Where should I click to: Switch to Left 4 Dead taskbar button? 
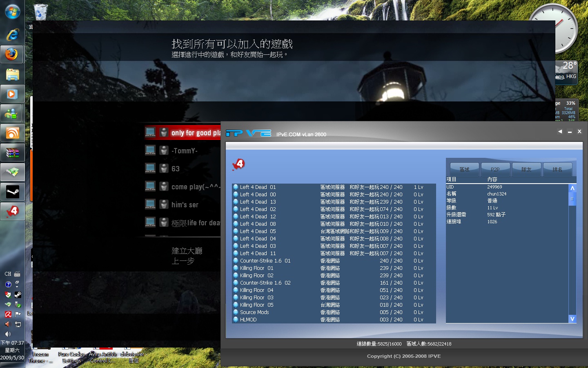[12, 211]
